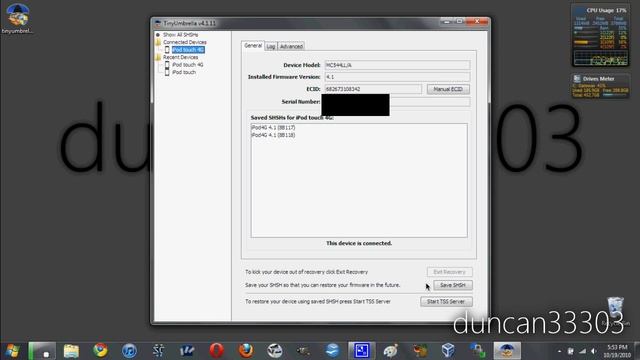The width and height of the screenshot is (640, 360).
Task: Click the TinyUmbrella title bar app icon
Action: 158,23
